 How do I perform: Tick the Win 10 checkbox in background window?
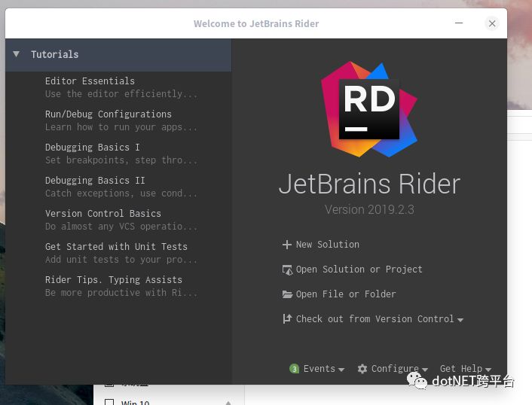pyautogui.click(x=109, y=402)
